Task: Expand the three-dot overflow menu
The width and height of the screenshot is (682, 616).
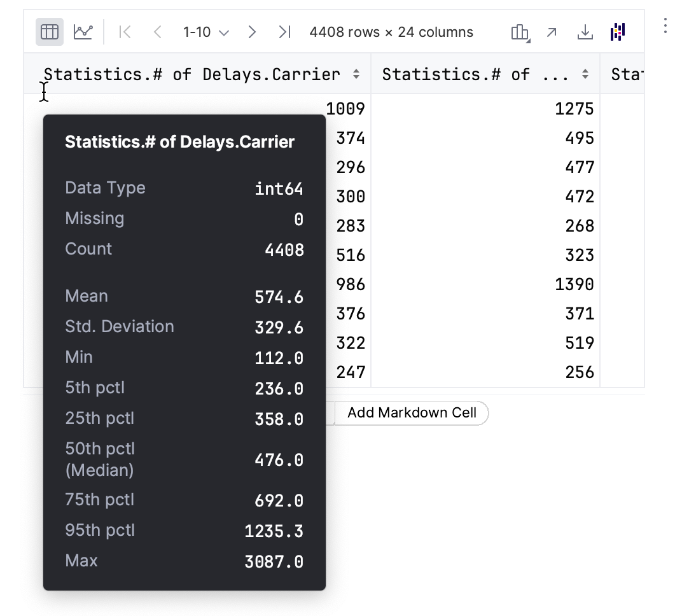Action: [x=665, y=25]
